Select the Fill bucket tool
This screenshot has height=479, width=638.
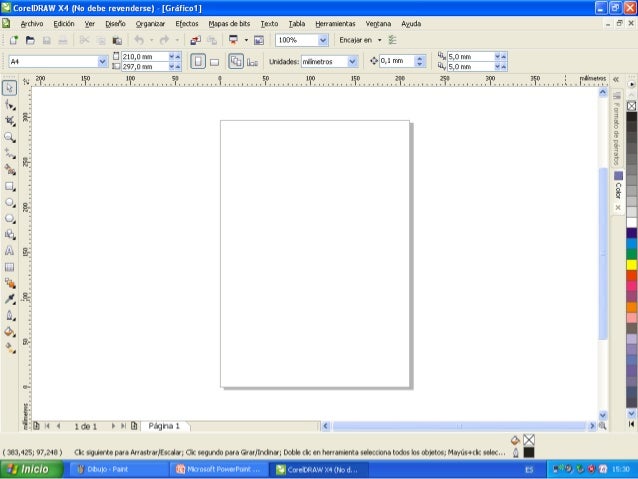click(10, 332)
